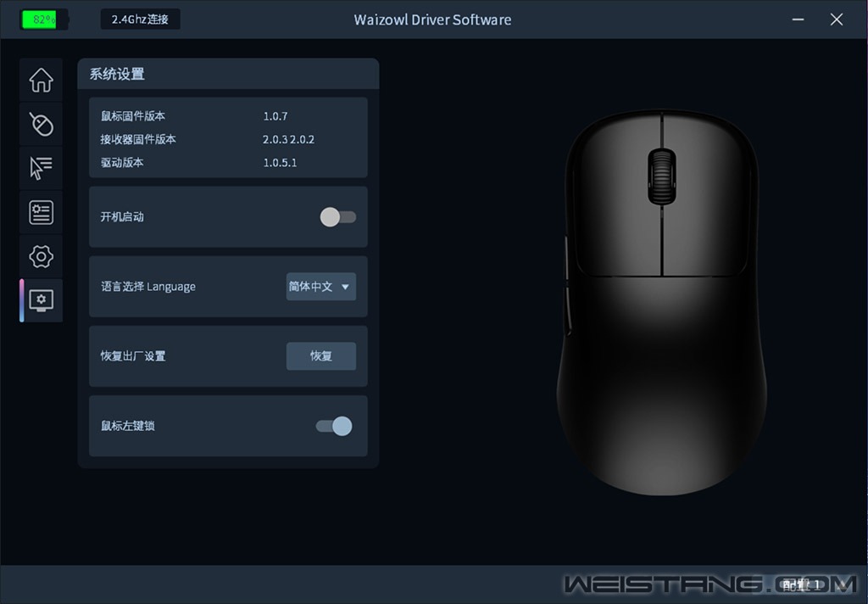Image resolution: width=868 pixels, height=604 pixels.
Task: Click the 接收器固件版本 label
Action: point(138,140)
